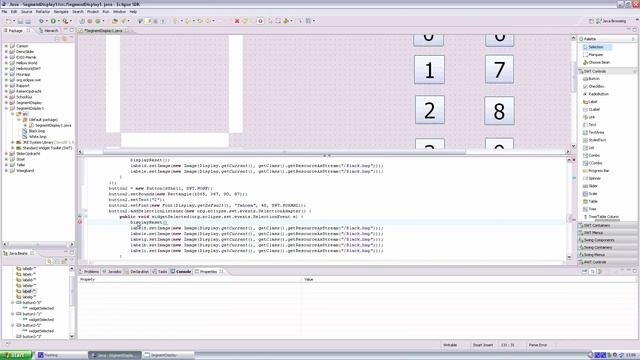This screenshot has height=360, width=640.
Task: Click the '1' button on design canvas
Action: (x=429, y=70)
